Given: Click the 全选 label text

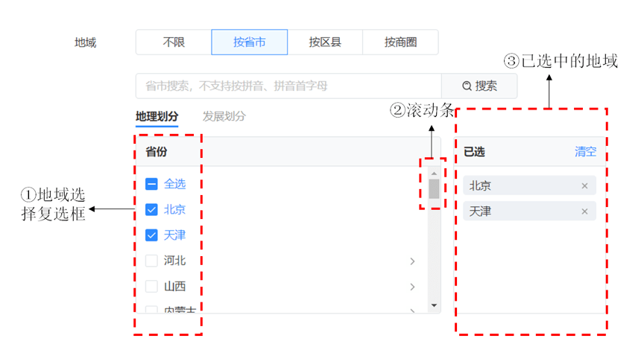Looking at the screenshot, I should point(174,184).
